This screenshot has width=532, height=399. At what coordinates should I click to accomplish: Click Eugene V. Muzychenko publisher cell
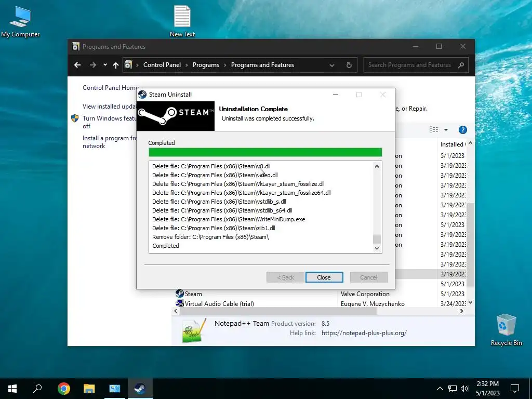click(x=373, y=303)
